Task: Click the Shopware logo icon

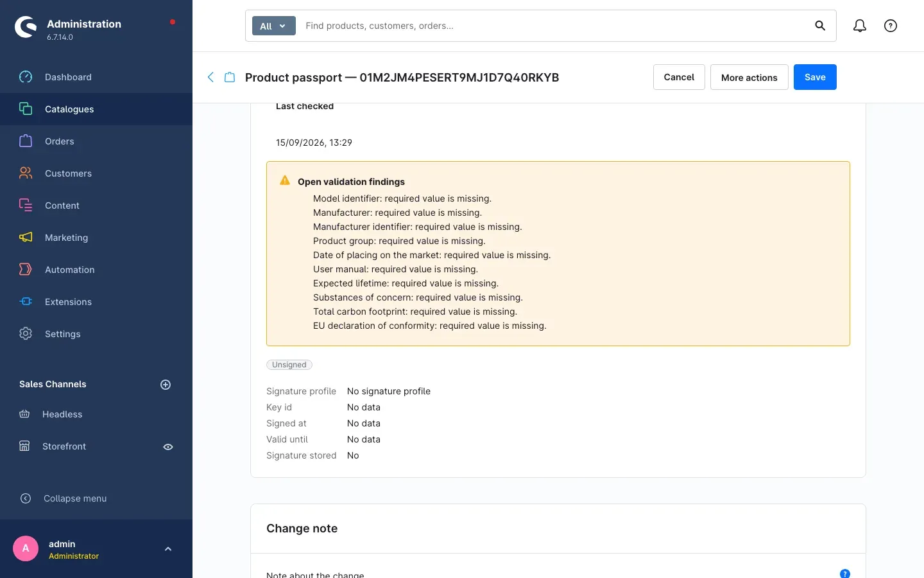Action: (x=26, y=27)
